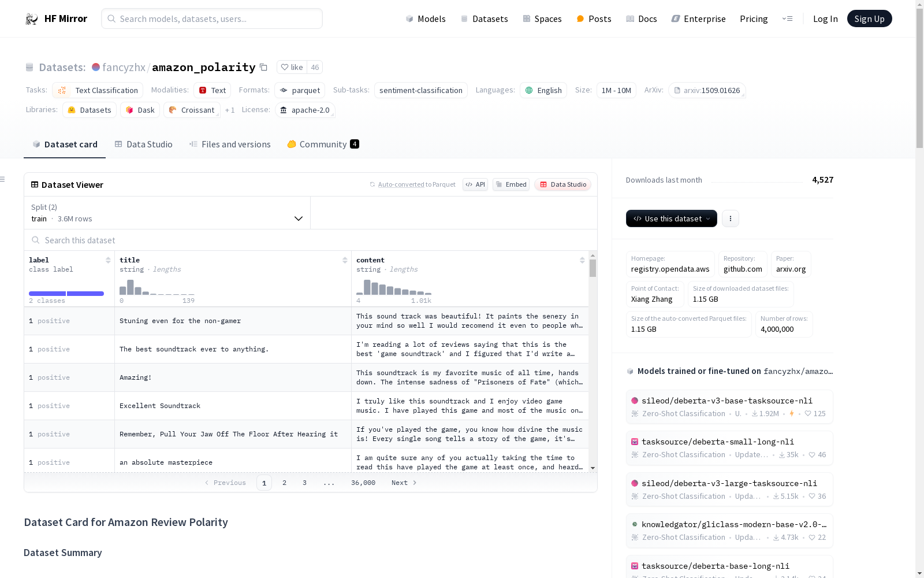
Task: Select the Dask library tag
Action: pyautogui.click(x=140, y=110)
